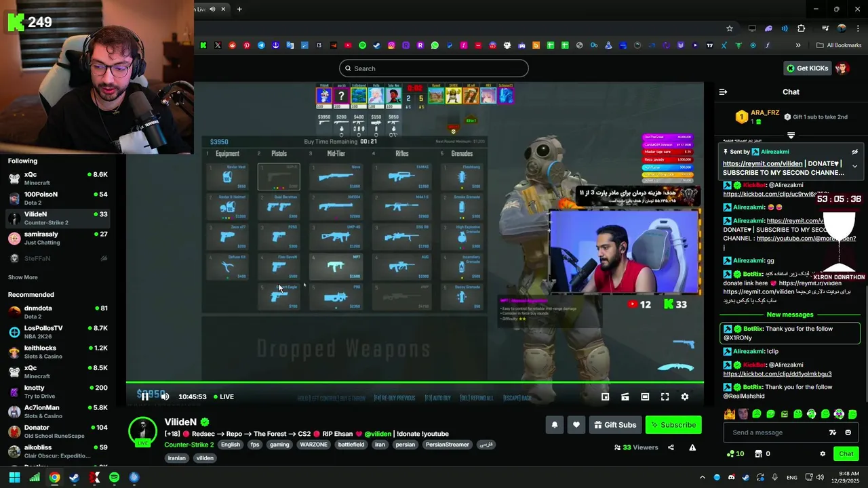Mute the stream player volume
The width and height of the screenshot is (868, 488).
tap(165, 396)
